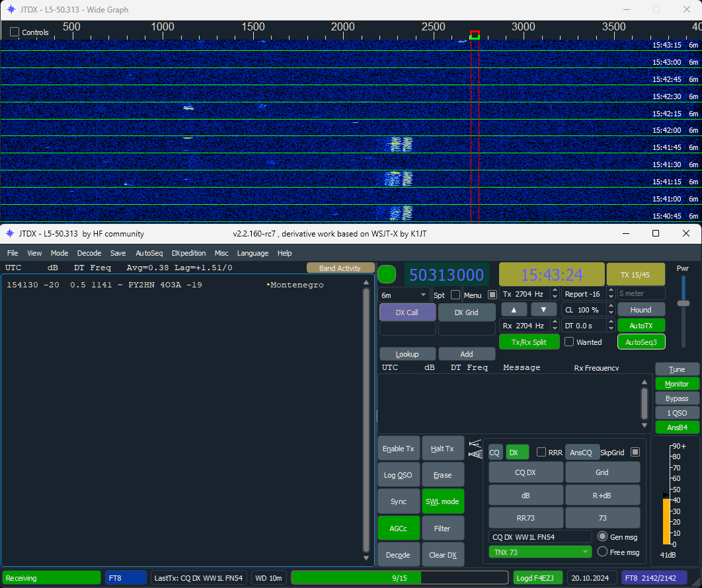Click the RR73 message button

(x=526, y=518)
